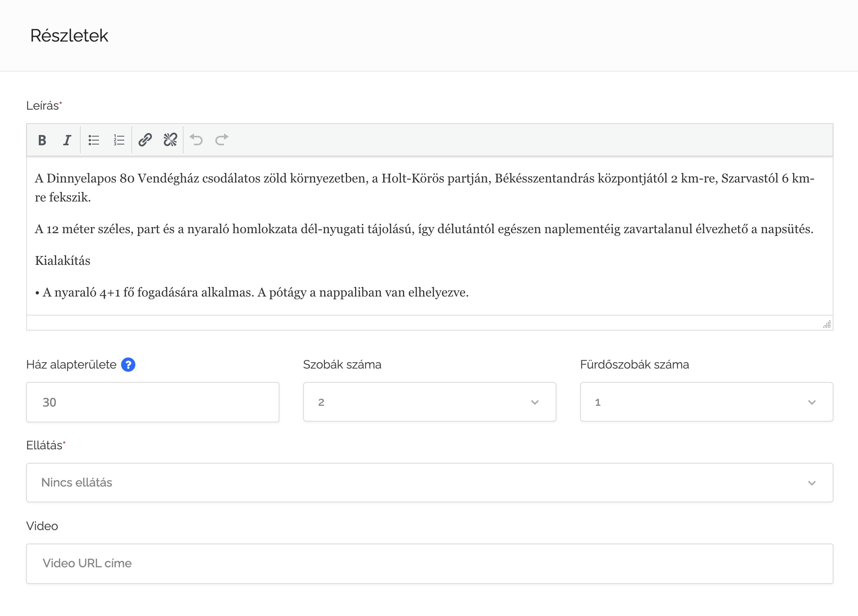This screenshot has width=858, height=616.
Task: Expand the Ellátás dropdown showing Nincs ellátás
Action: [x=430, y=483]
